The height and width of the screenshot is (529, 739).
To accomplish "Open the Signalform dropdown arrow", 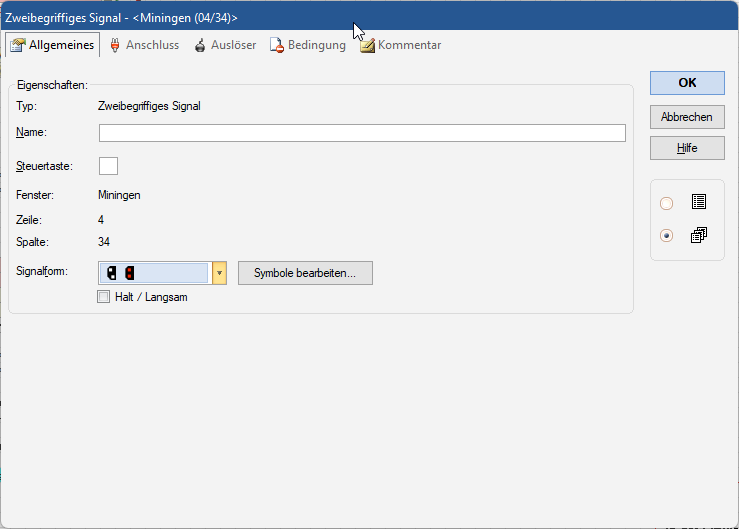I will click(220, 273).
